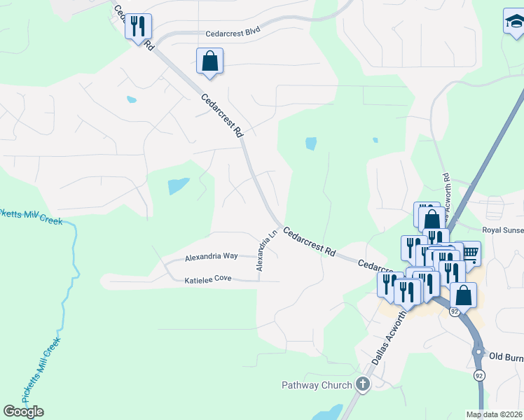The image size is (524, 420).
Task: Select the Pathway Church cross marker
Action: (x=363, y=384)
